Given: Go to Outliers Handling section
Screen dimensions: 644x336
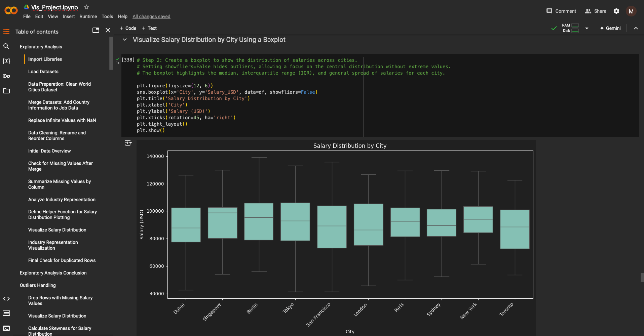Looking at the screenshot, I should pos(38,285).
